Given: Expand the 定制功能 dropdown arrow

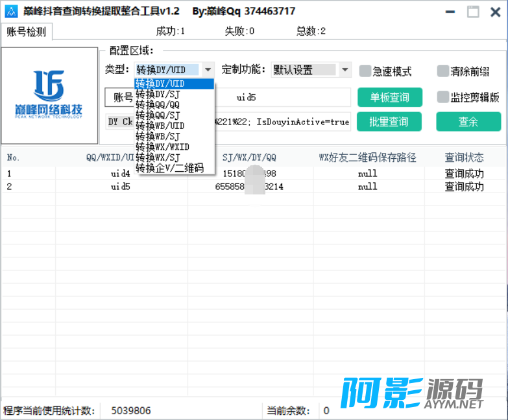Looking at the screenshot, I should [345, 70].
